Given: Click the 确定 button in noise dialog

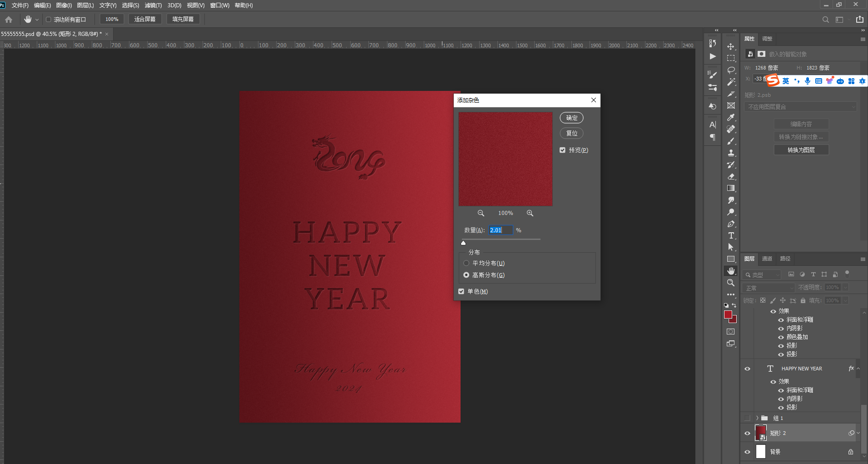Looking at the screenshot, I should click(571, 118).
